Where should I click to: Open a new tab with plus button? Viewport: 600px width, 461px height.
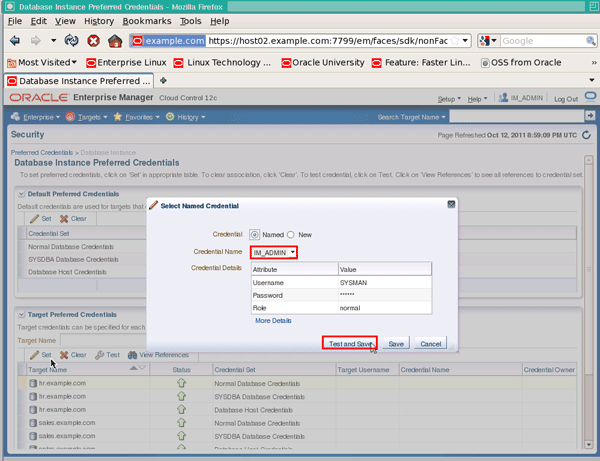[164, 80]
